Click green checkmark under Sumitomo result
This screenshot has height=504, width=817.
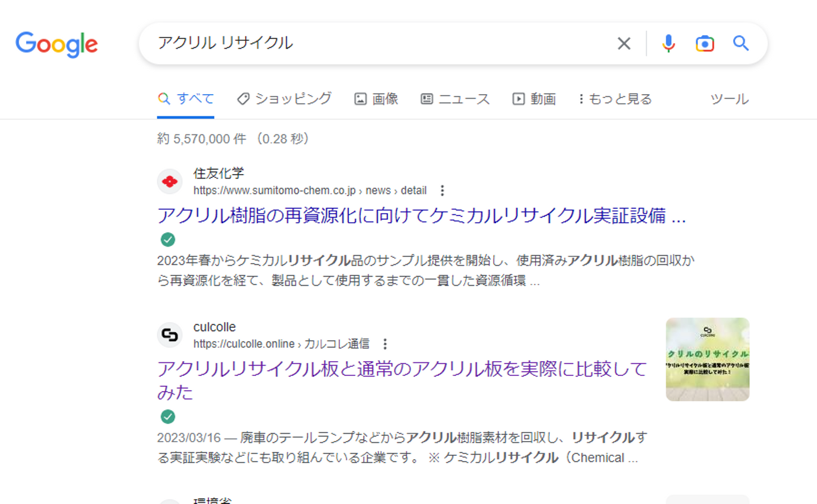pos(168,240)
